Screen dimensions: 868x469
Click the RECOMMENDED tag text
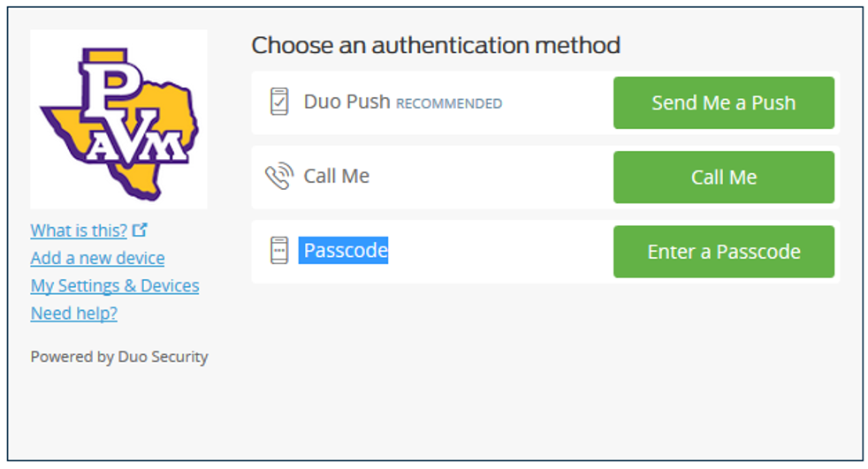click(x=449, y=104)
